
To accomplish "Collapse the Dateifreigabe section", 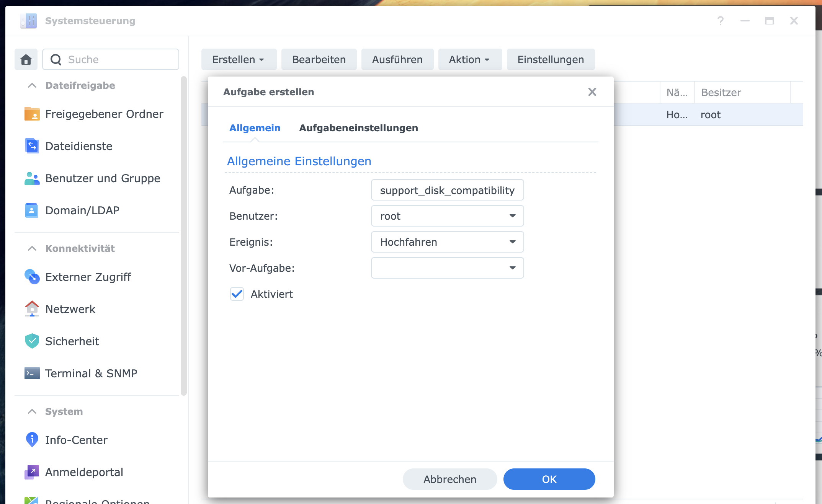I will (32, 85).
